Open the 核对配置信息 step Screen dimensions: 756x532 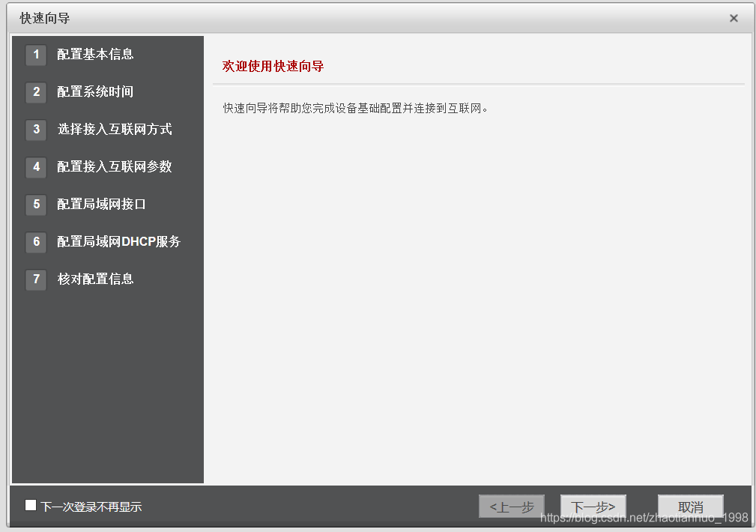[95, 279]
